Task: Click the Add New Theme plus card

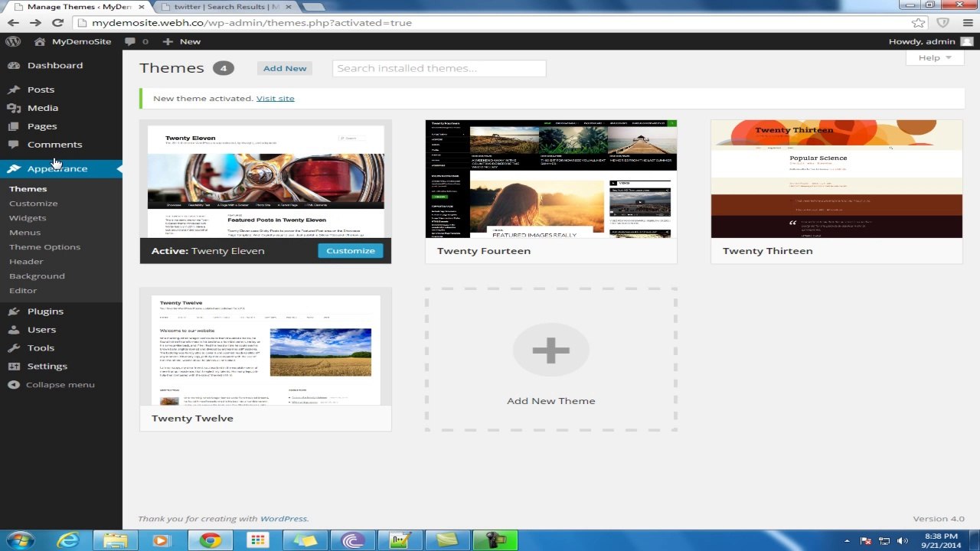Action: (551, 359)
